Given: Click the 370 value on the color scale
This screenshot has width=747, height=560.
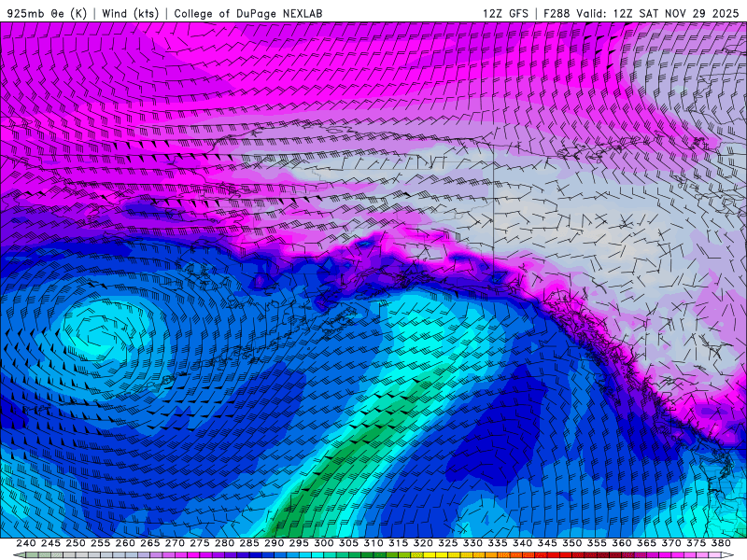Looking at the screenshot, I should tap(671, 543).
